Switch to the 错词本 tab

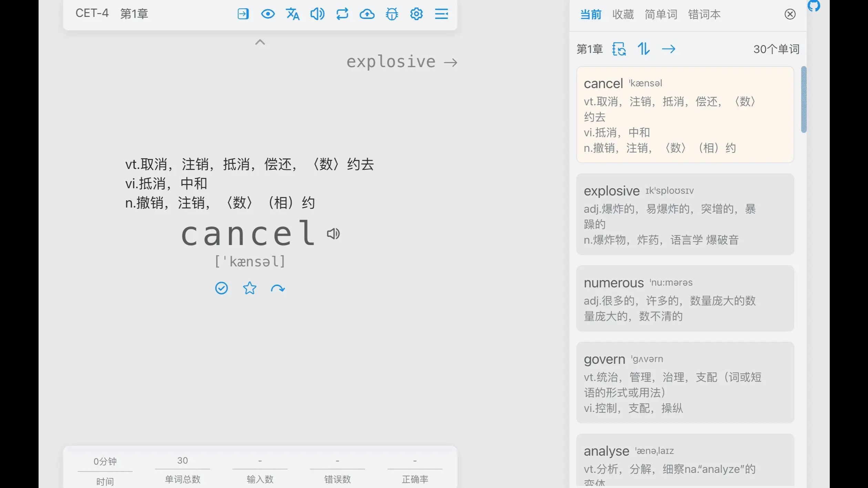[704, 14]
